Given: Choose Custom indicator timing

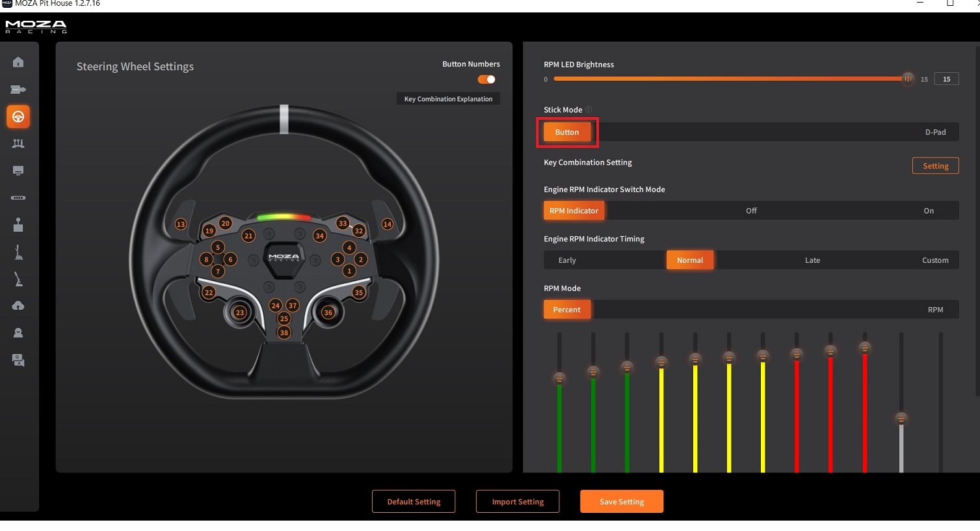Looking at the screenshot, I should 935,260.
